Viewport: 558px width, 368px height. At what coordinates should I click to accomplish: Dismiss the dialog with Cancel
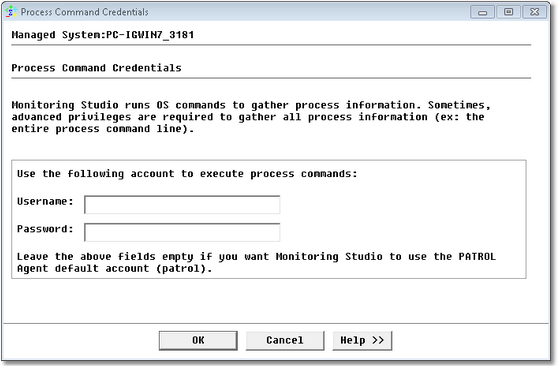click(x=285, y=341)
